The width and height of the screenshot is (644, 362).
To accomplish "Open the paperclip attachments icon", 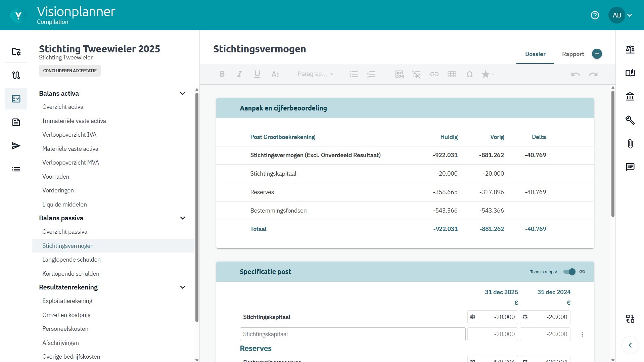I will click(x=630, y=144).
